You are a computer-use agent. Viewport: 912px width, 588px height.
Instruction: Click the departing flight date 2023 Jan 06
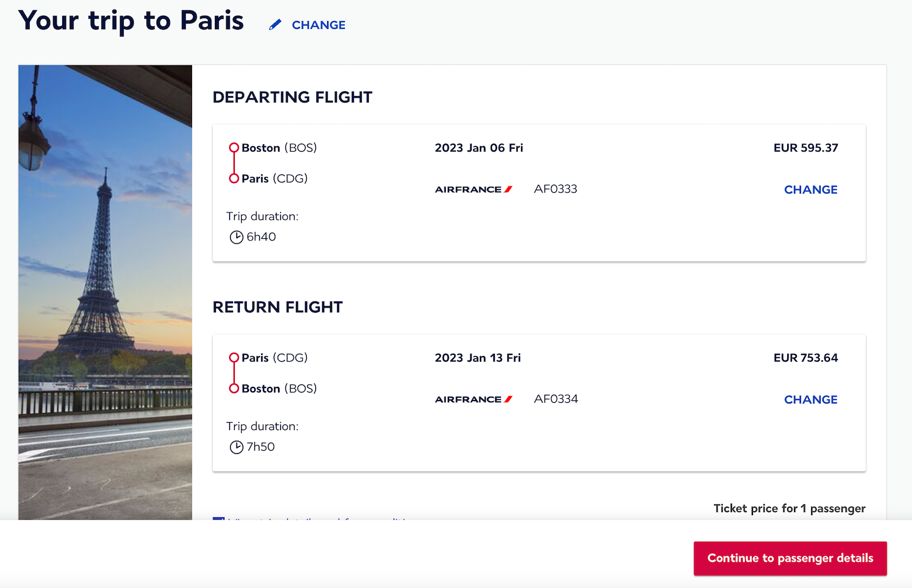[478, 147]
